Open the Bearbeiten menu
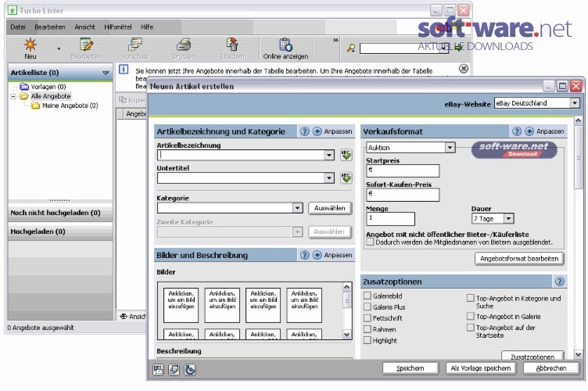Viewport: 588px width, 391px height. tap(50, 27)
